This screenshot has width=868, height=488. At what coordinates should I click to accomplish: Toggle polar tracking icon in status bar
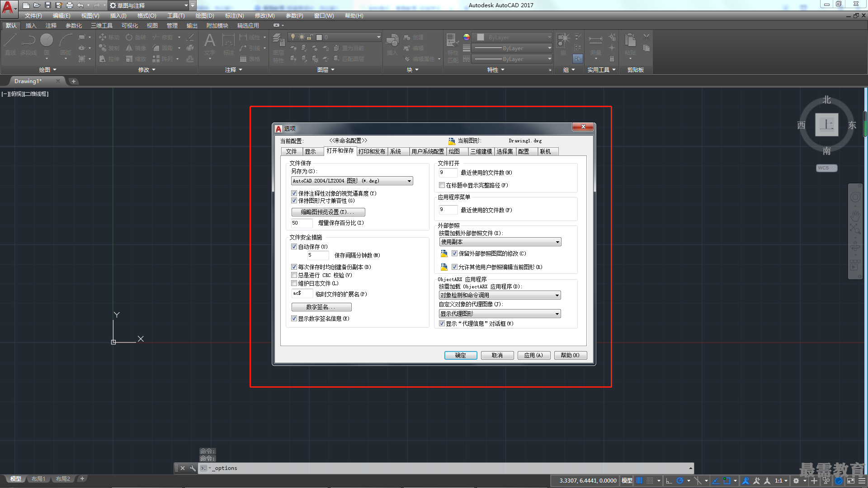pos(679,481)
